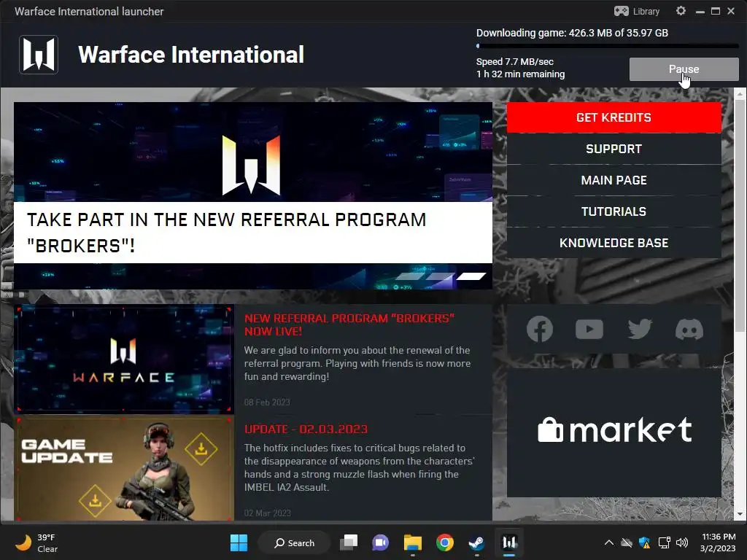Click the GAME UPDATE news thumbnail
Image resolution: width=747 pixels, height=560 pixels.
click(x=124, y=469)
